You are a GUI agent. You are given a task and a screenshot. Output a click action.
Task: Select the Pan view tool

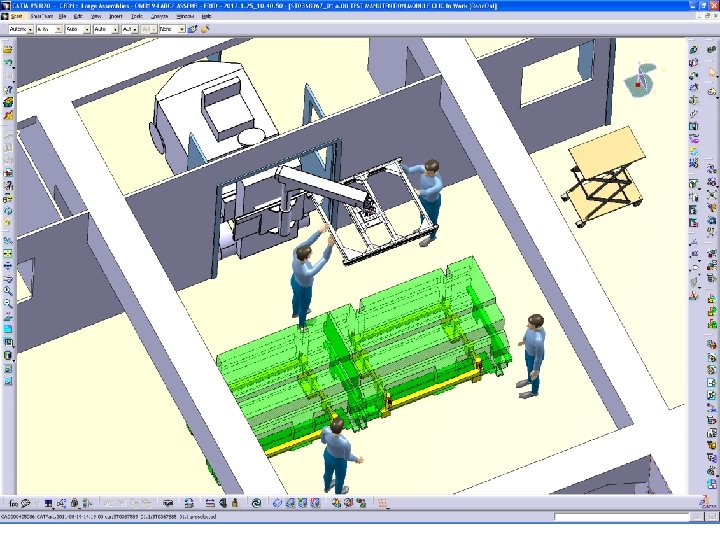click(8, 266)
